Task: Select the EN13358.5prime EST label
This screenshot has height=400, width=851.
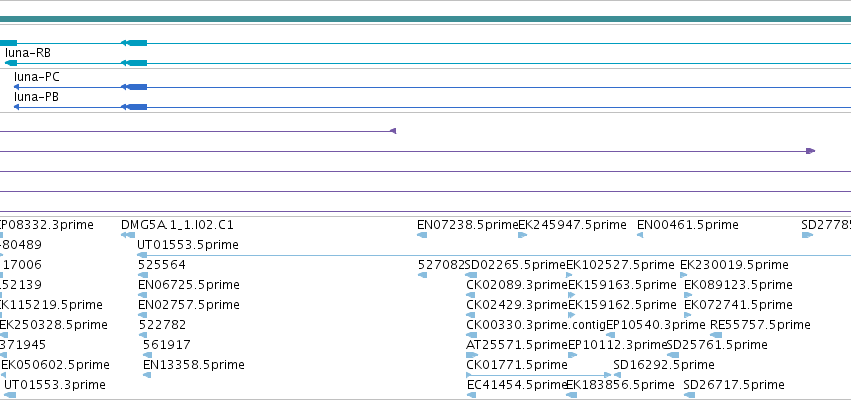Action: (x=194, y=365)
